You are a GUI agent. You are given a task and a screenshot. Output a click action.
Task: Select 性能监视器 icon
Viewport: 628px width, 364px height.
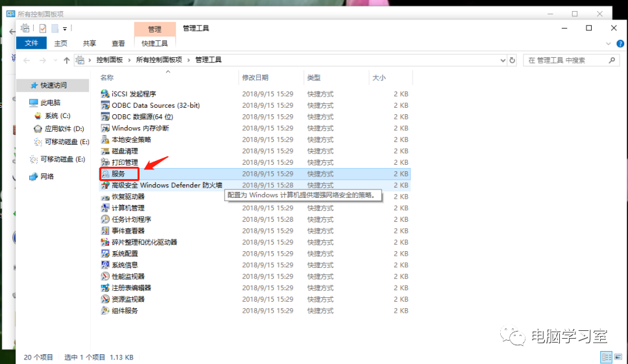pyautogui.click(x=105, y=276)
